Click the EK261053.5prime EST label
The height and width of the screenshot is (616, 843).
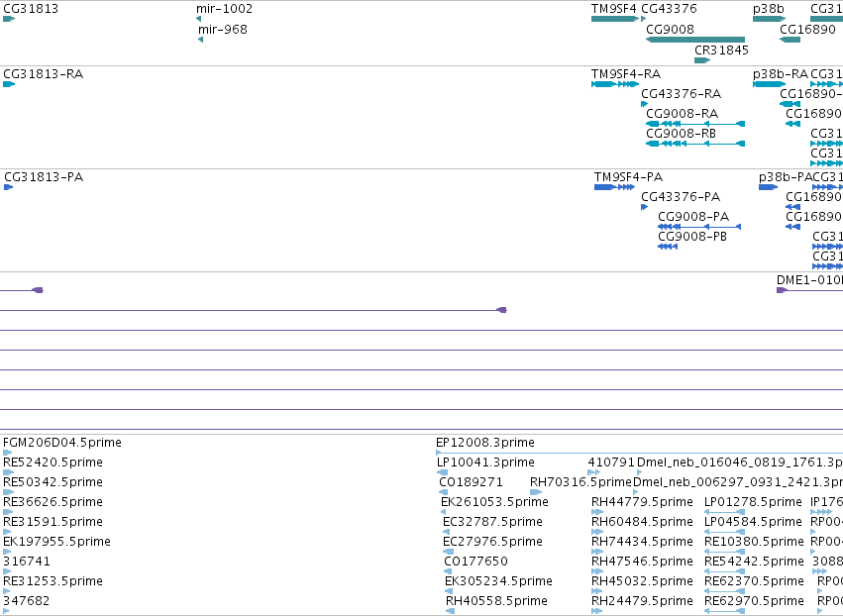494,501
